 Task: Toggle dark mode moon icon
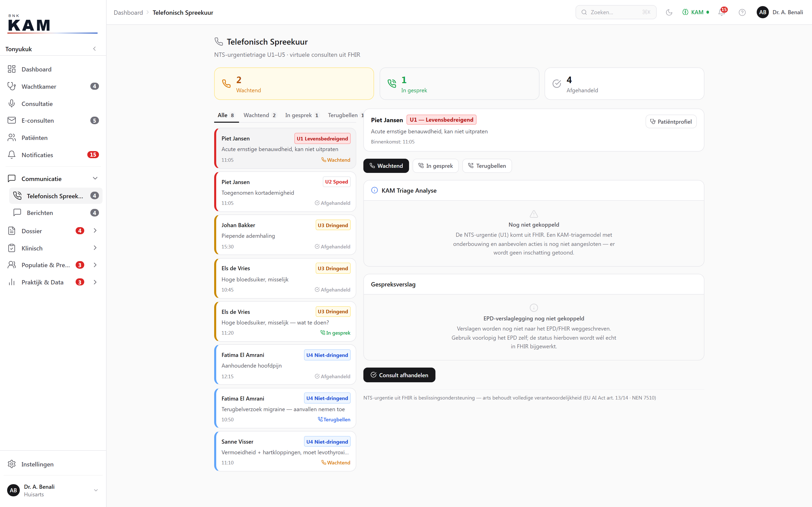click(x=669, y=12)
